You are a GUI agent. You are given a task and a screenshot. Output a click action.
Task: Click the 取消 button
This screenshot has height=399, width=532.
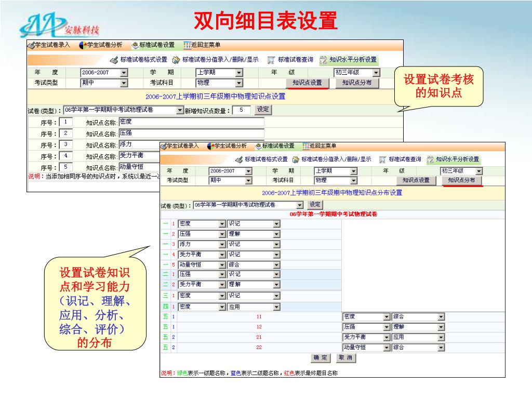tap(345, 357)
